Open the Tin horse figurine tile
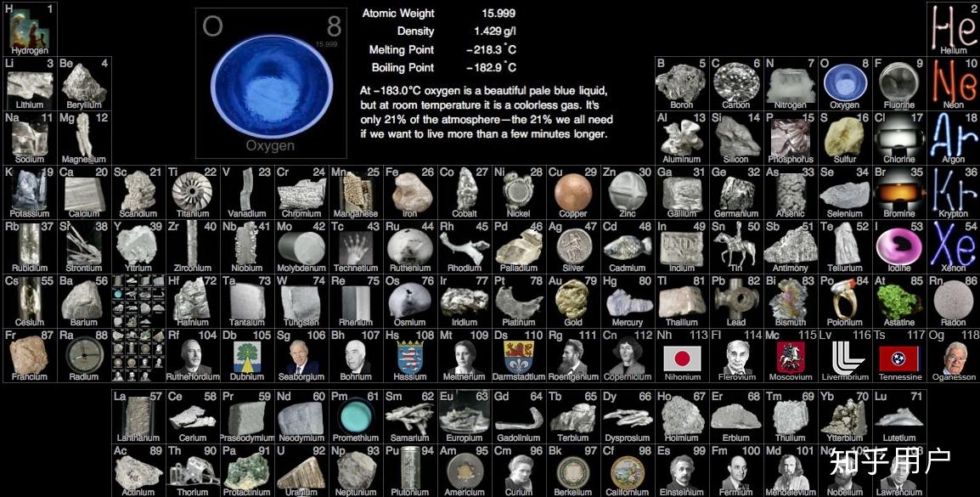 point(736,247)
